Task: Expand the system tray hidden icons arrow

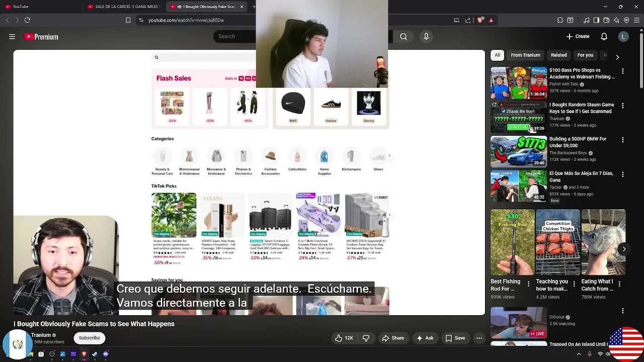Action: click(579, 354)
